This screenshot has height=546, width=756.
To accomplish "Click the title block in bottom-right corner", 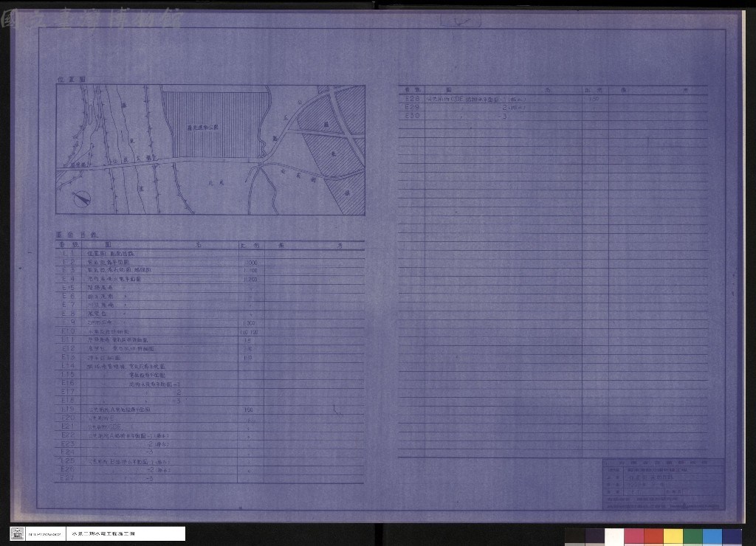I will [664, 484].
